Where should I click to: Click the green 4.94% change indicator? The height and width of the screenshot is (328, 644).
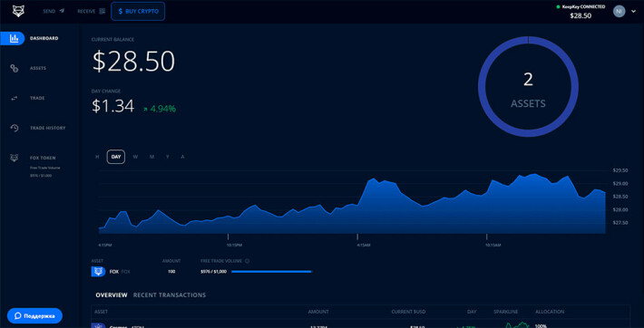[160, 109]
